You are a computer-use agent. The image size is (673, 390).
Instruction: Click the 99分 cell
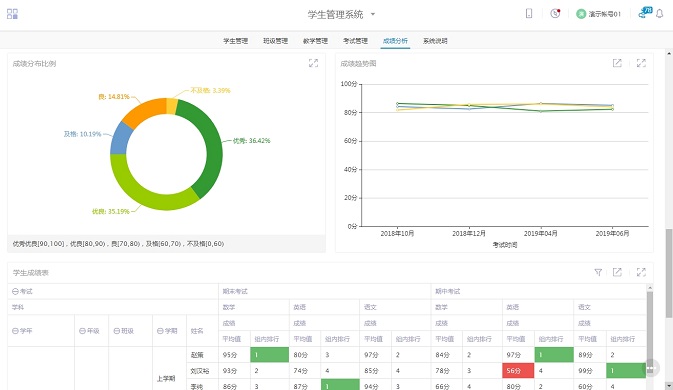click(590, 371)
